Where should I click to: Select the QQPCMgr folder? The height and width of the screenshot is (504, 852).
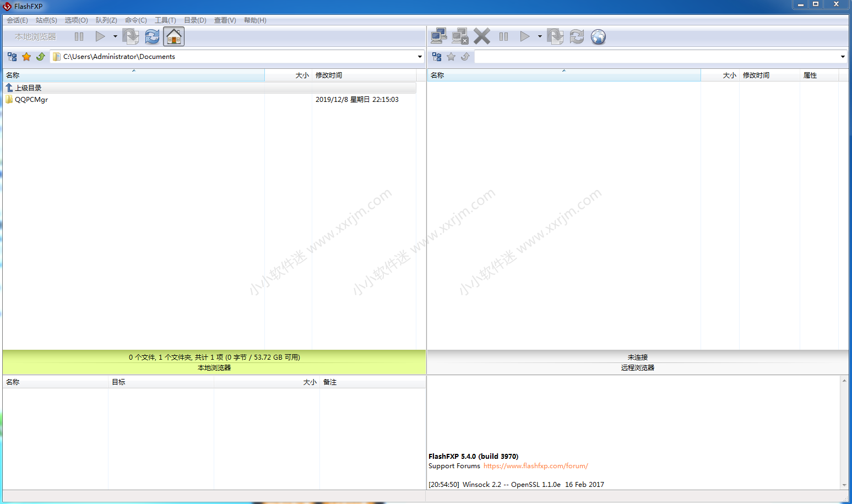(x=31, y=100)
